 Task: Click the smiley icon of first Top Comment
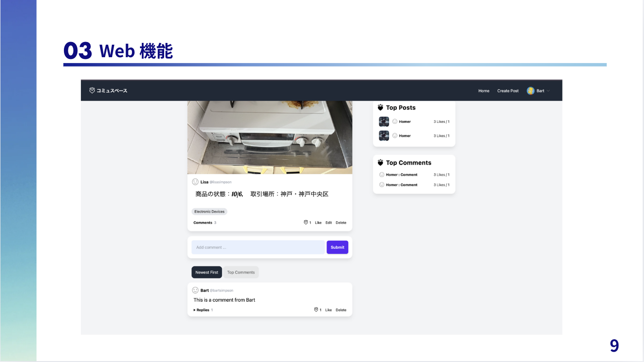click(x=381, y=175)
